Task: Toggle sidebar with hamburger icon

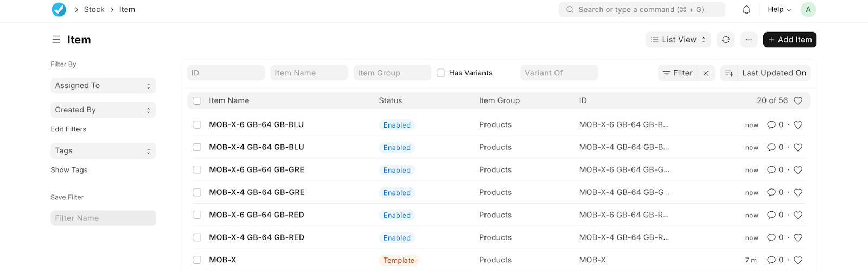Action: point(56,40)
